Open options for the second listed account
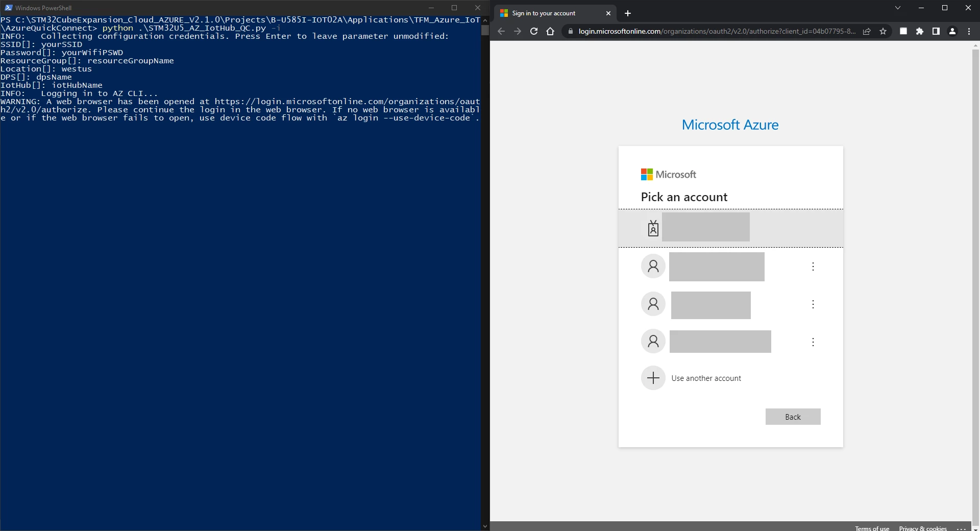The image size is (980, 531). (813, 267)
